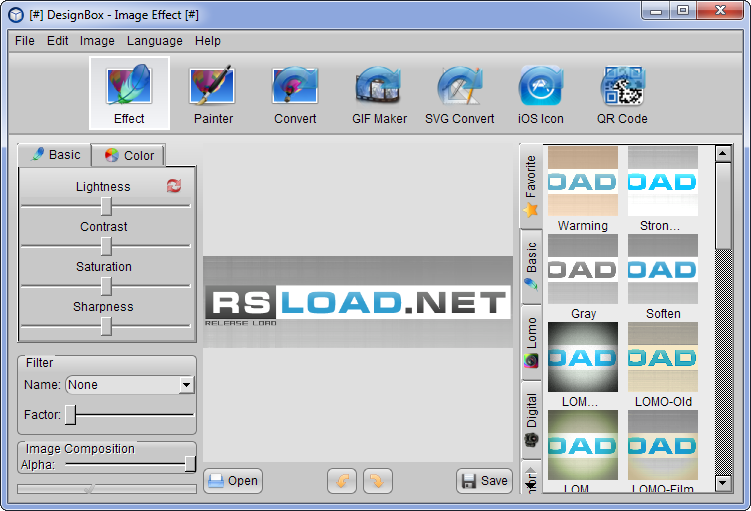Screen dimensions: 751x511
Task: Click the effects list scrollbar thumb
Action: pyautogui.click(x=723, y=205)
